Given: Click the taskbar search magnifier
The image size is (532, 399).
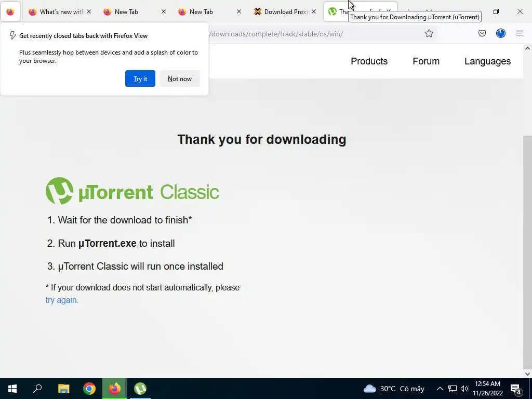Looking at the screenshot, I should coord(37,389).
